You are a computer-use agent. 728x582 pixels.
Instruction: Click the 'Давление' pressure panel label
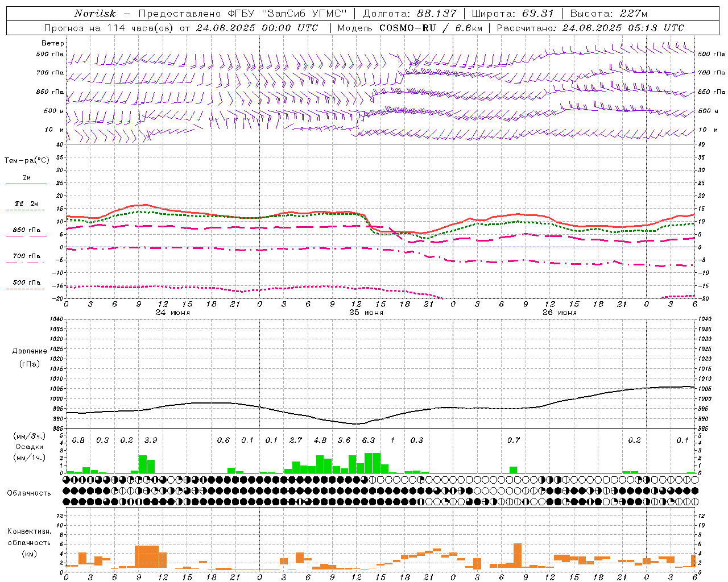(x=31, y=351)
